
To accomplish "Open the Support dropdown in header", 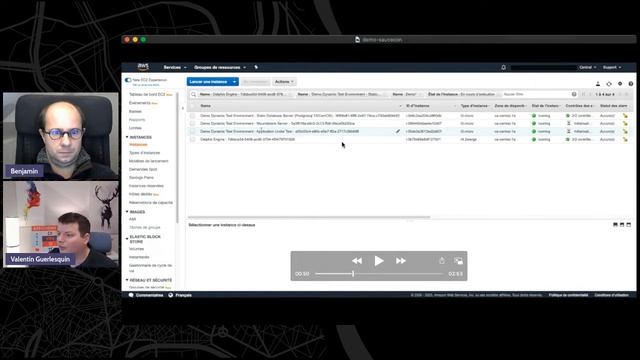I will click(612, 67).
